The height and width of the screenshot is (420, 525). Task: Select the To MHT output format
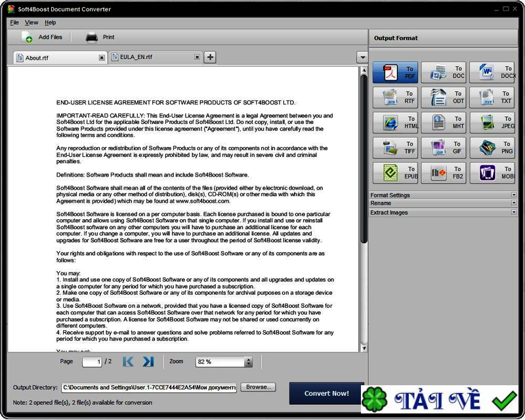point(444,123)
